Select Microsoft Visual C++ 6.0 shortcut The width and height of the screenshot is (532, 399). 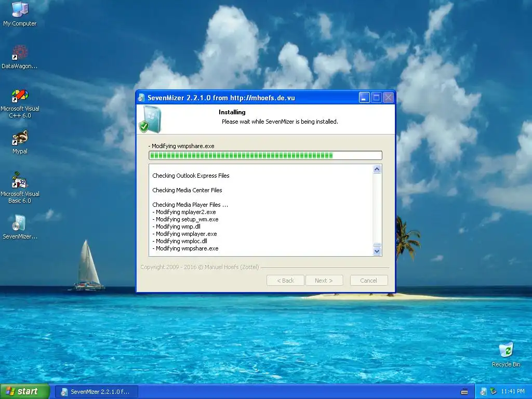click(20, 103)
